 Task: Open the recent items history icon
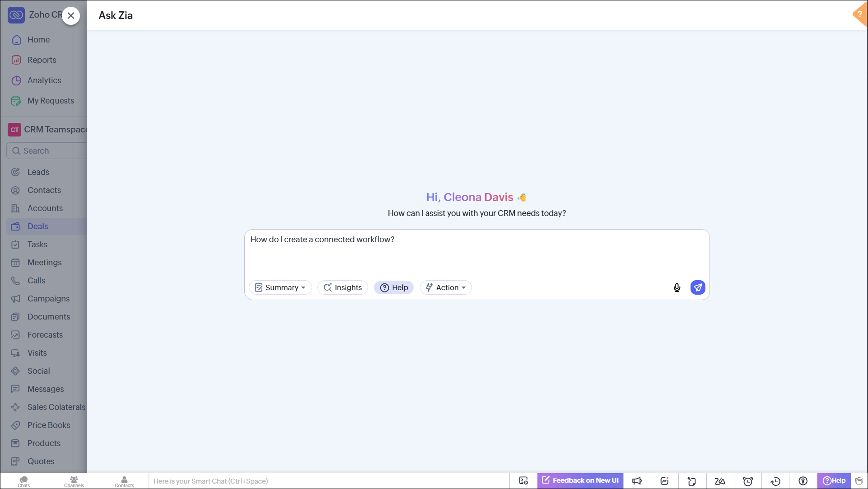click(x=775, y=481)
